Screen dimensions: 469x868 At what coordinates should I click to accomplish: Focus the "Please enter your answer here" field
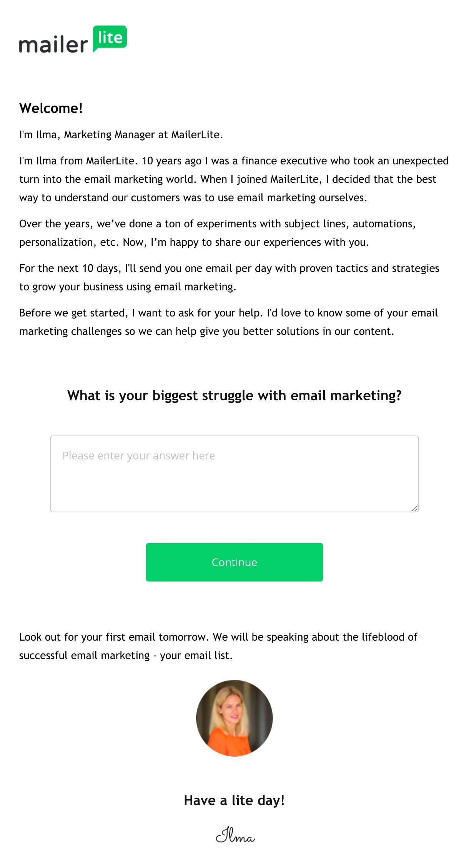tap(234, 474)
